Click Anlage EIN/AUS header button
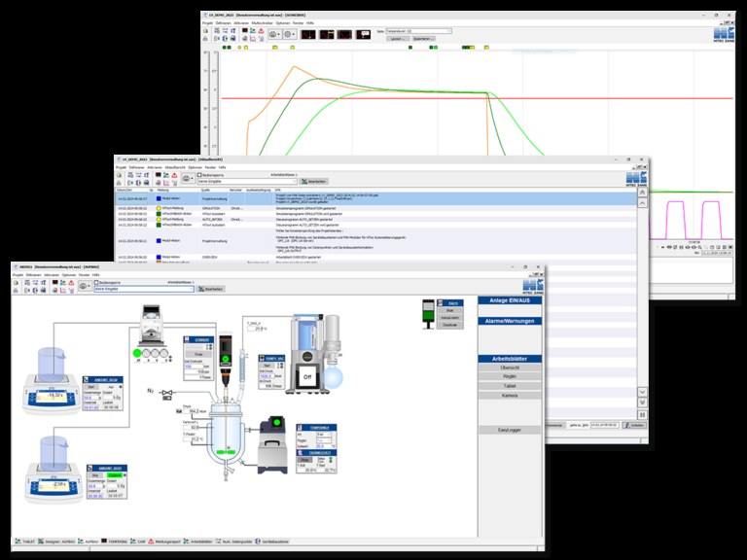This screenshot has width=747, height=560. click(x=510, y=300)
